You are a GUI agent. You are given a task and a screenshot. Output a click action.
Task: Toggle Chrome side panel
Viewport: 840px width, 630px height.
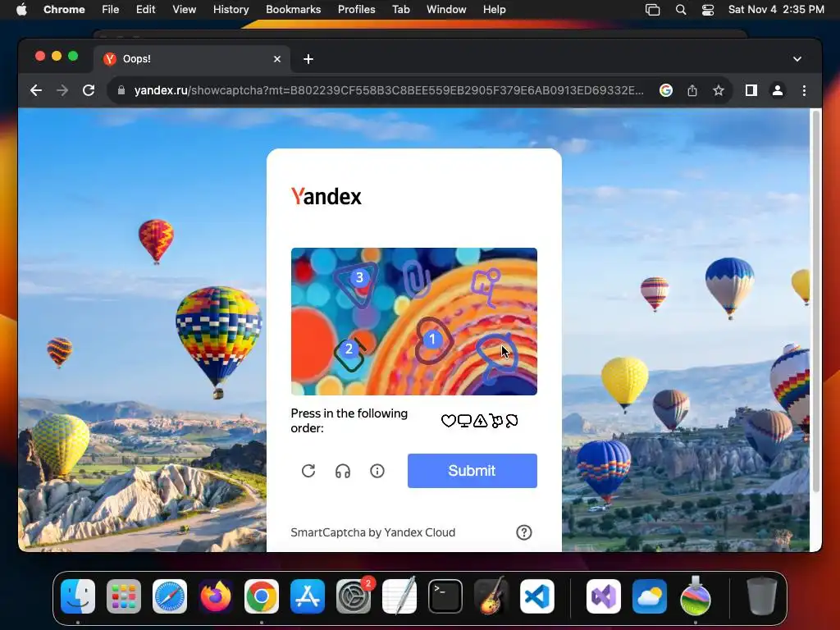pos(751,90)
